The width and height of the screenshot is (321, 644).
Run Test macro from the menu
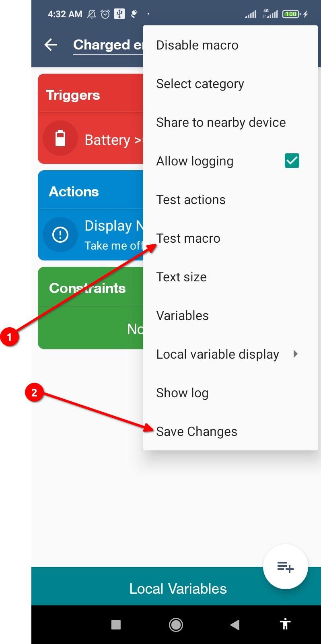230,238
